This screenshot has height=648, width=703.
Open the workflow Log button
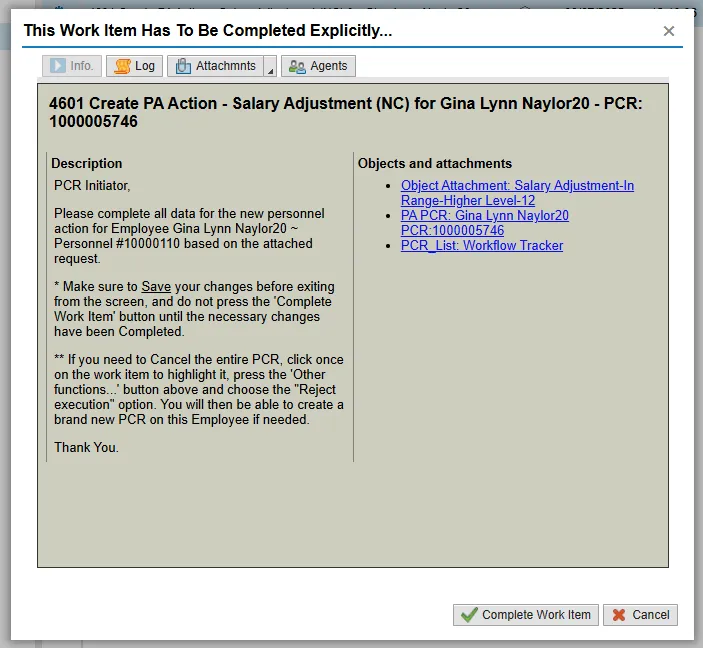pyautogui.click(x=134, y=66)
